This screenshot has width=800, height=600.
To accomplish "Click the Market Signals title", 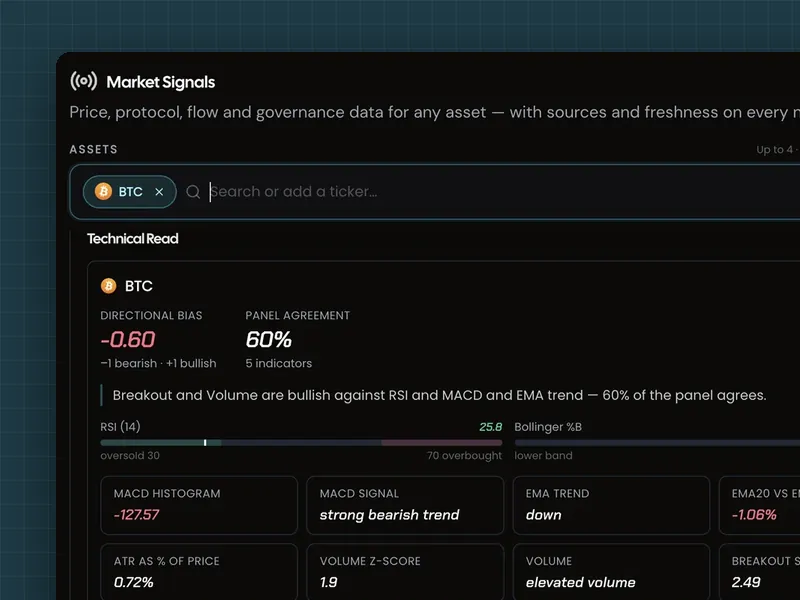I will (161, 82).
